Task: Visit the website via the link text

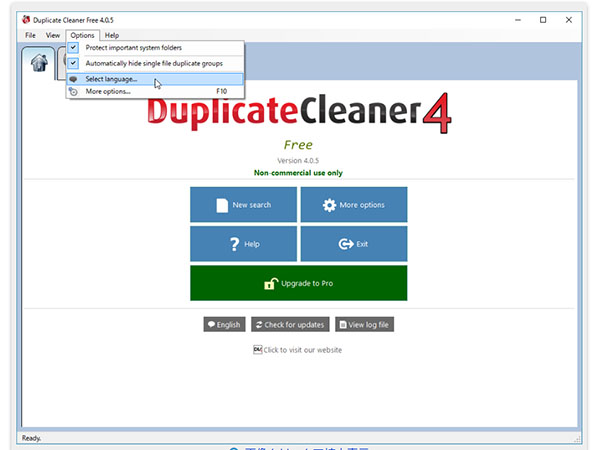Action: click(303, 350)
